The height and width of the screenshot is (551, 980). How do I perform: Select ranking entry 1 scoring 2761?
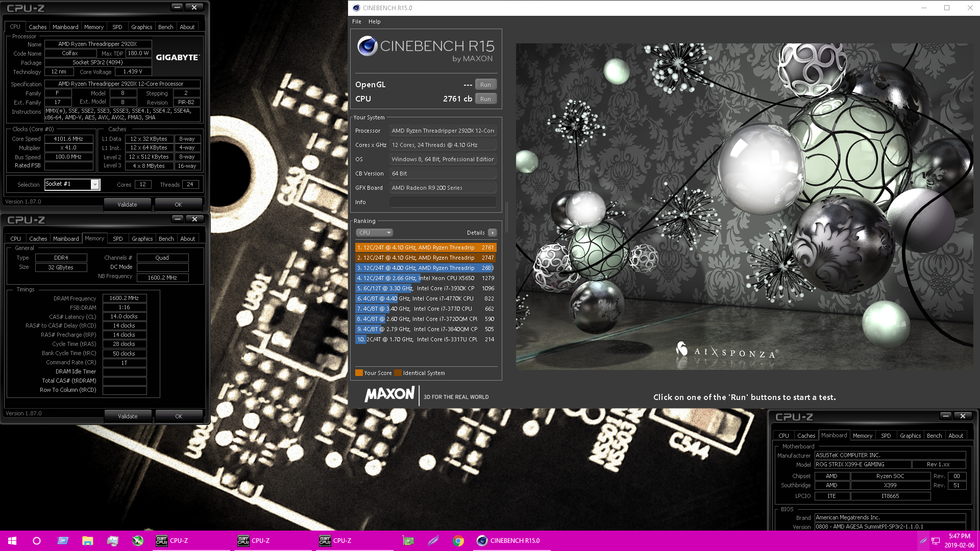point(426,247)
